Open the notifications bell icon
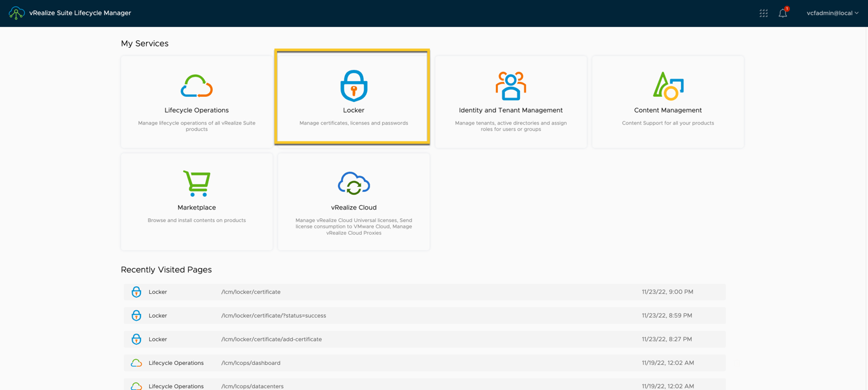 tap(783, 13)
